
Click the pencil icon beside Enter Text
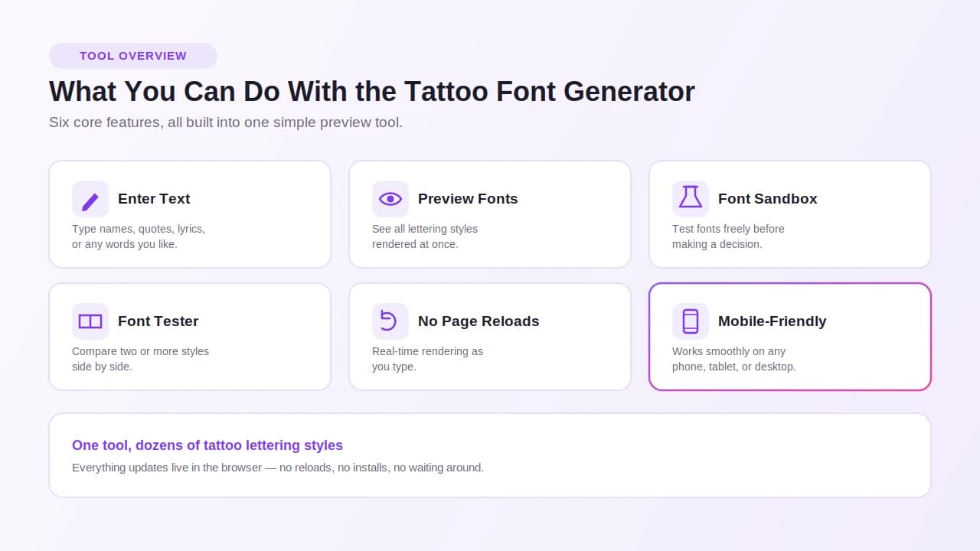tap(90, 199)
